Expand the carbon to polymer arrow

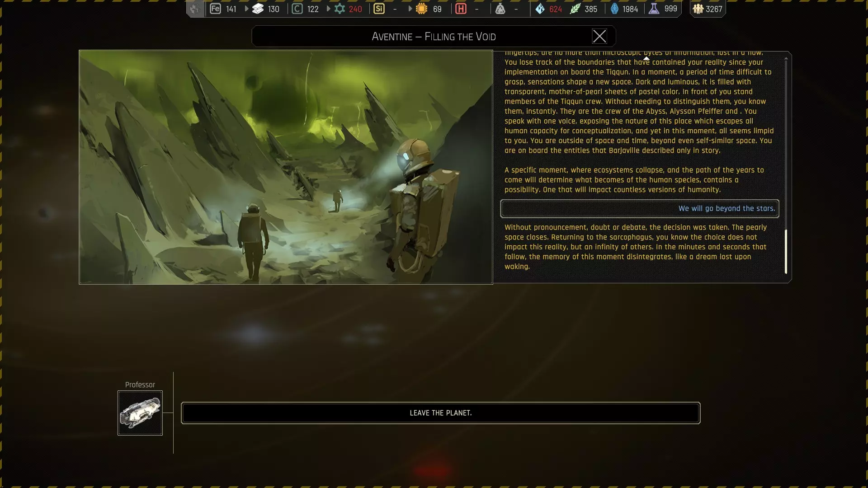[328, 9]
